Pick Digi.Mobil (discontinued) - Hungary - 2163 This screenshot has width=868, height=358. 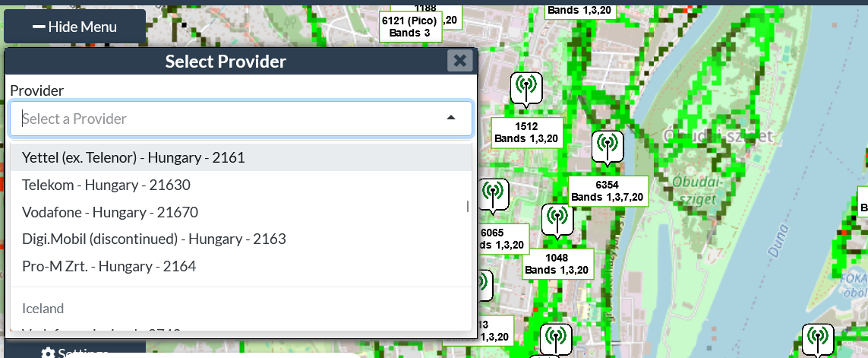241,239
